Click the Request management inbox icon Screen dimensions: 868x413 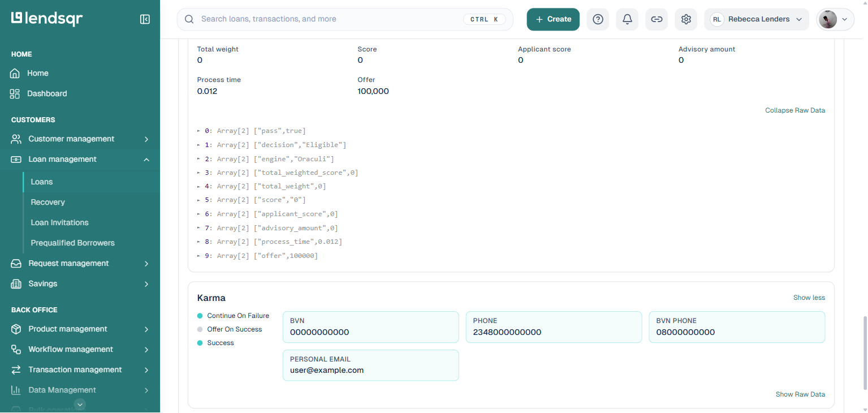16,263
